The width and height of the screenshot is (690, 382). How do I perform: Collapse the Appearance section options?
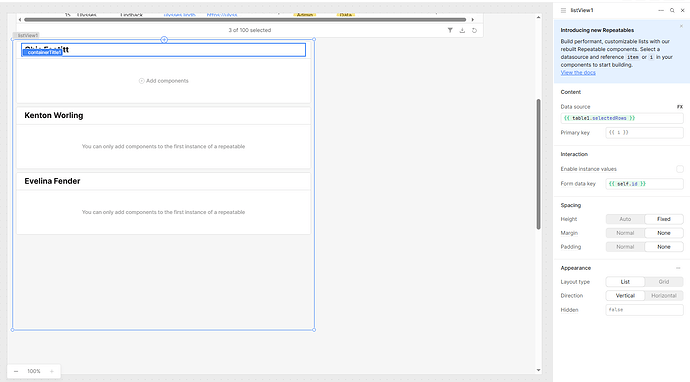coord(678,268)
